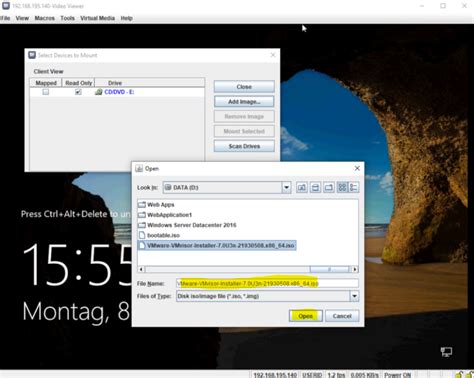Viewport: 474px width, 378px height.
Task: Click the Home/Desktop icon in Open dialog
Action: [x=315, y=187]
